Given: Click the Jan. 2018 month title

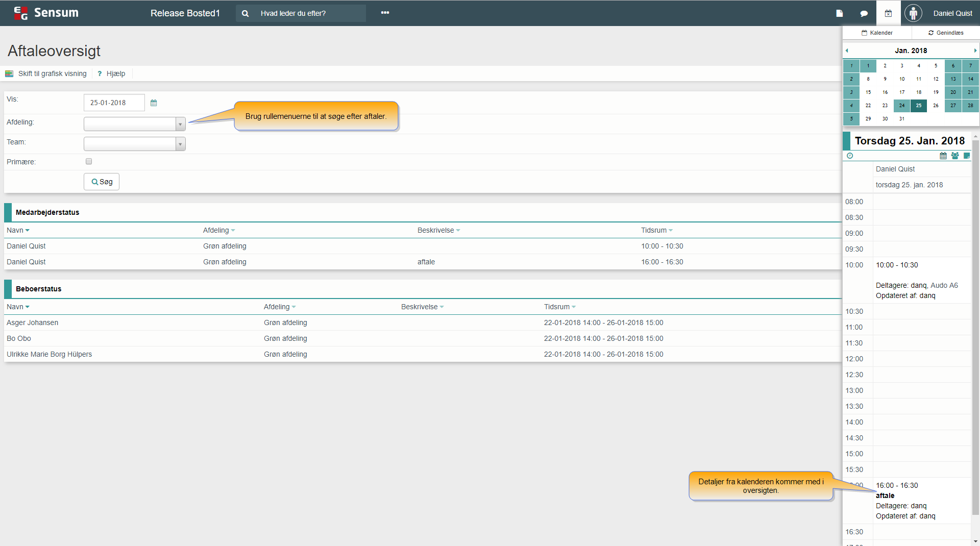Looking at the screenshot, I should pos(911,51).
